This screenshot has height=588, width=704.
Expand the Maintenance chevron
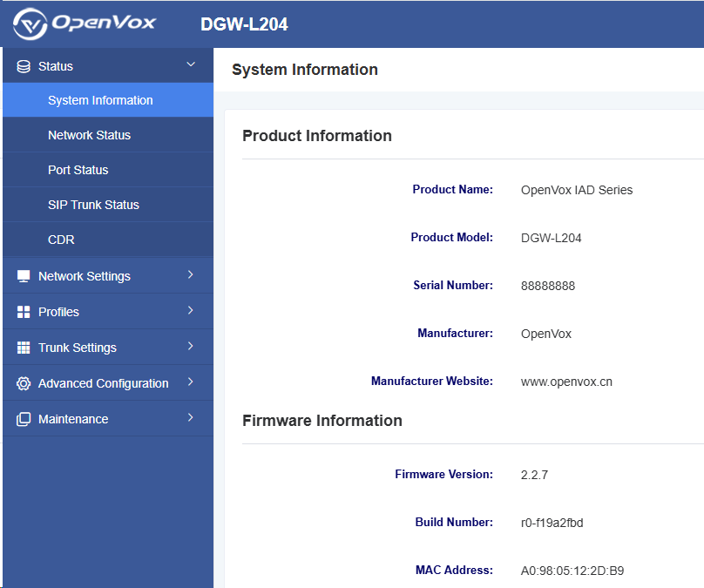(191, 417)
